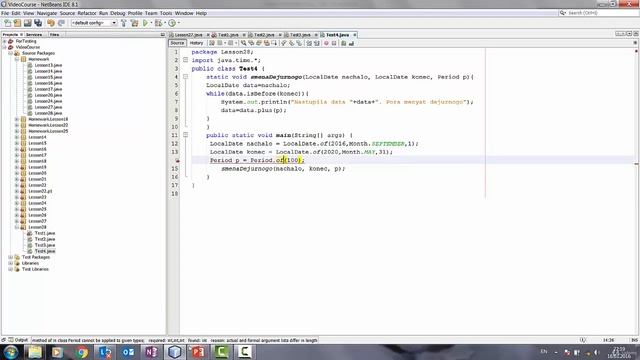Collapse the code fold at line 4
This screenshot has height=360, width=640.
click(x=185, y=77)
